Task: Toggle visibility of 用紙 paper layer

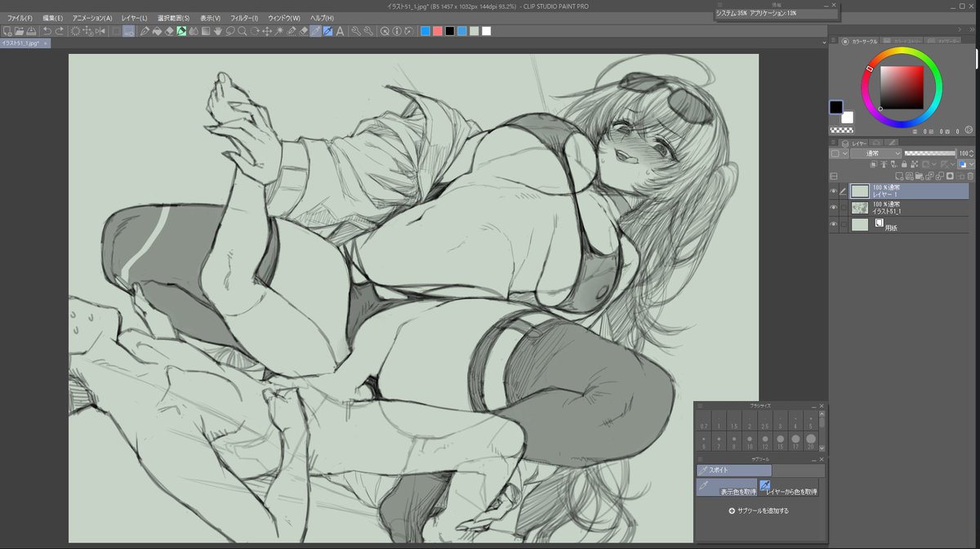Action: coord(833,224)
